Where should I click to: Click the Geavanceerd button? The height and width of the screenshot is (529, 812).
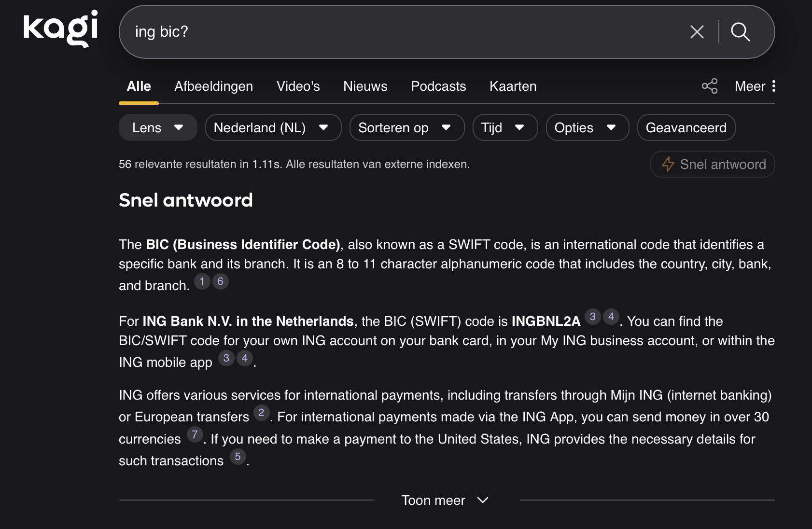click(x=686, y=127)
